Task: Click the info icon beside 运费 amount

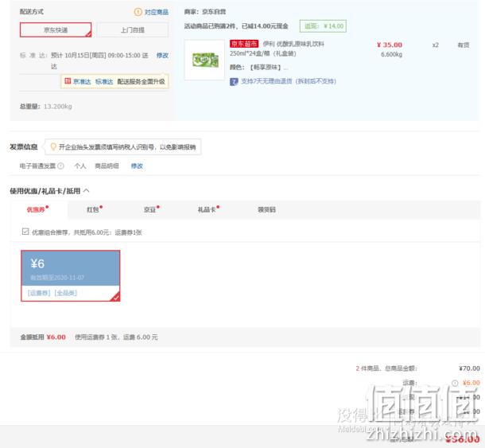Action: click(x=455, y=383)
